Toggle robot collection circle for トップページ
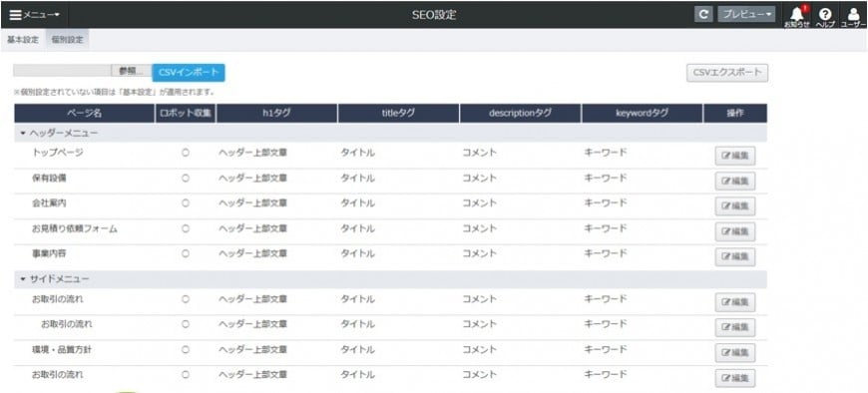The height and width of the screenshot is (393, 868). coord(186,153)
